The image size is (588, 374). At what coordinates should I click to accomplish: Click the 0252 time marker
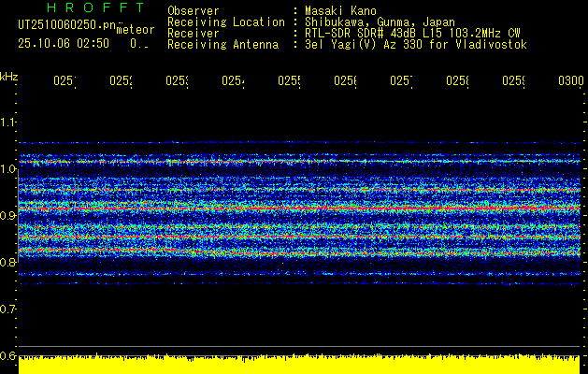[x=121, y=80]
